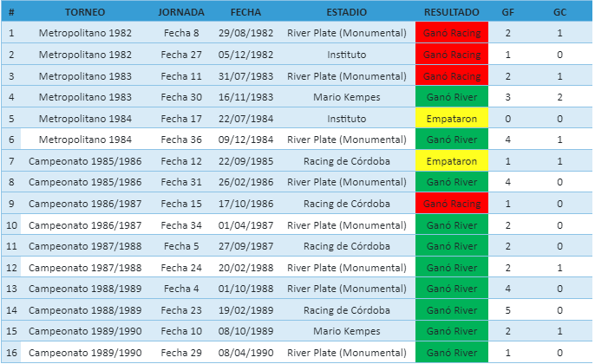595x364 pixels.
Task: Click the Fecha 17 cell
Action: (x=181, y=119)
